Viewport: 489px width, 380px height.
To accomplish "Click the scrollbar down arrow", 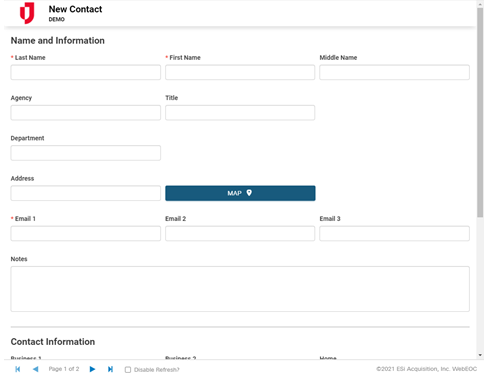I will click(x=480, y=355).
